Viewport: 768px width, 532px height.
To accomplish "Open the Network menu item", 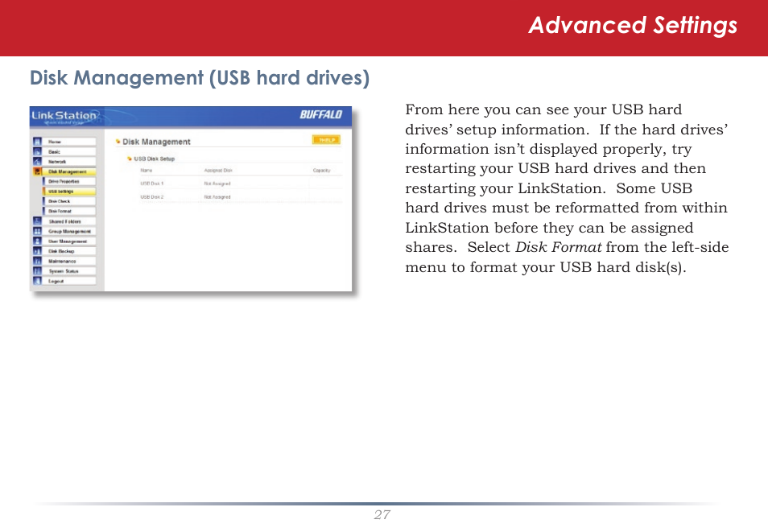I will click(69, 161).
